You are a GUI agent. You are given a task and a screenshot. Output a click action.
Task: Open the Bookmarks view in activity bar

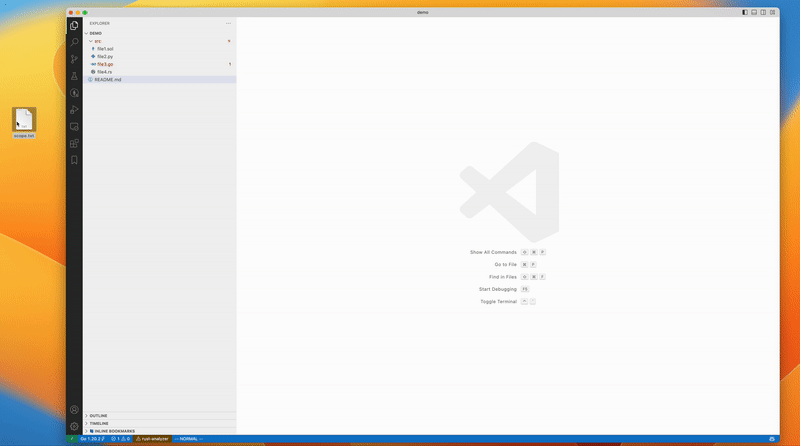(74, 160)
